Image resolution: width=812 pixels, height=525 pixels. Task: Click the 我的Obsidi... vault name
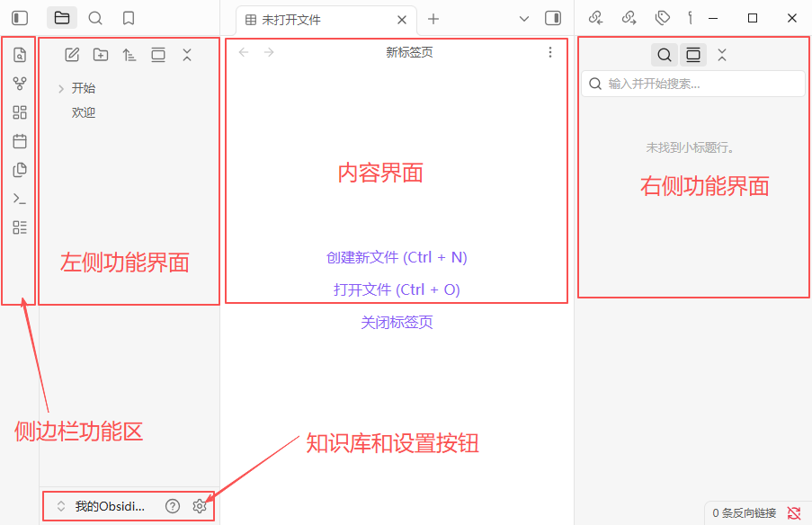110,506
